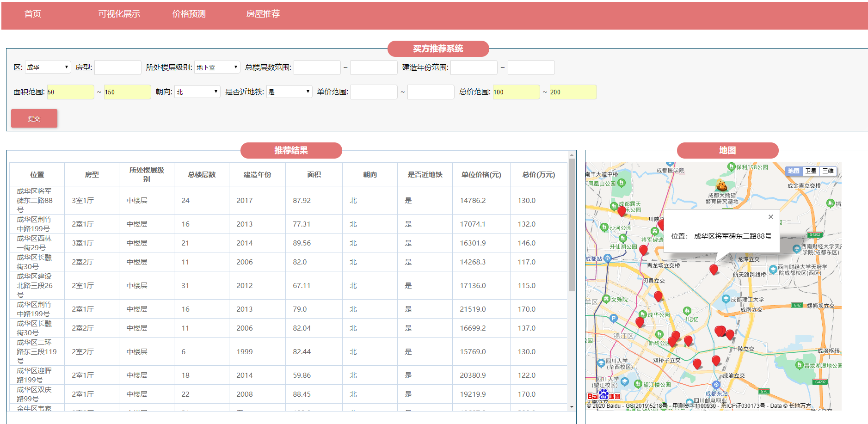Viewport: 868px width, 424px height.
Task: Open 可视化展示 navigation item
Action: click(119, 14)
